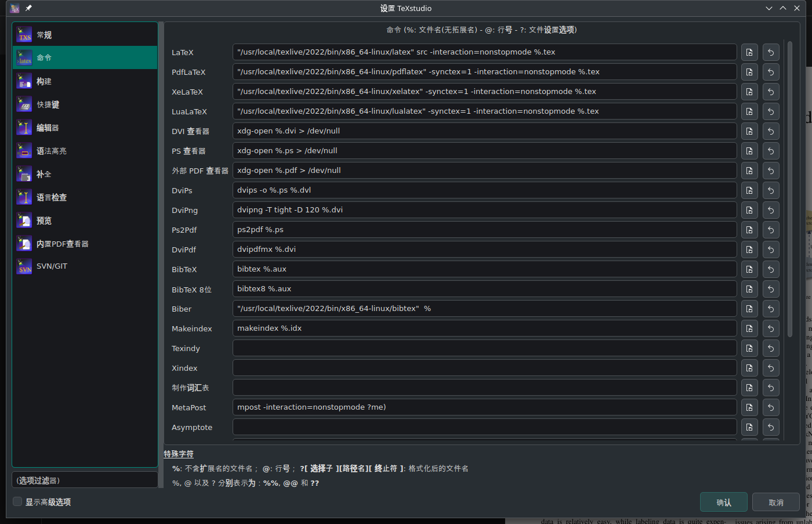812x524 pixels.
Task: Focus the empty Asymptote command field
Action: [x=484, y=427]
